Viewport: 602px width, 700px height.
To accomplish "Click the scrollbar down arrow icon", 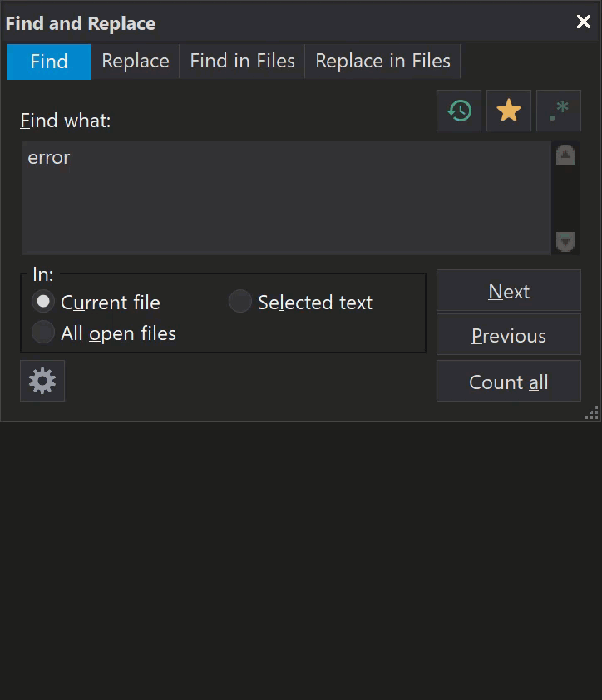I will click(x=565, y=242).
